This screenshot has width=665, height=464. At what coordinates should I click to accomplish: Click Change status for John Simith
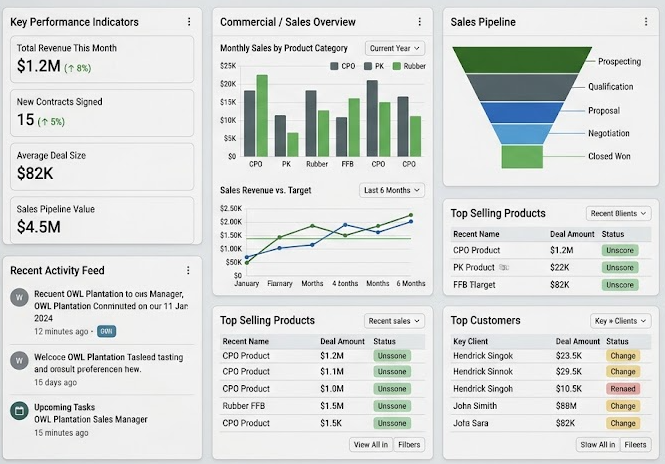[623, 406]
